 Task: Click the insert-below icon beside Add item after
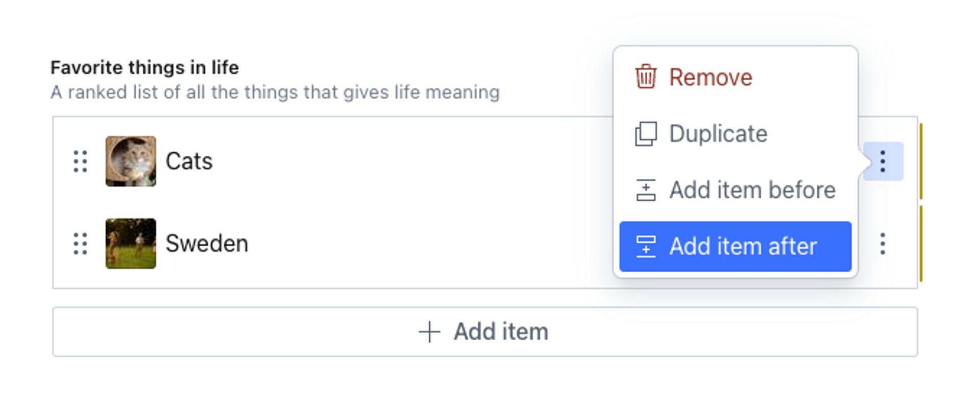click(x=646, y=246)
